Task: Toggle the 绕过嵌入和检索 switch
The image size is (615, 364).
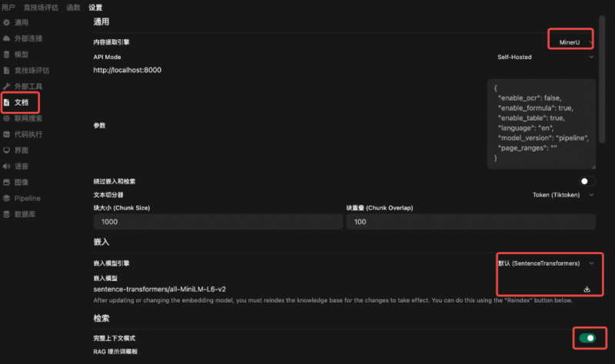Action: (587, 181)
